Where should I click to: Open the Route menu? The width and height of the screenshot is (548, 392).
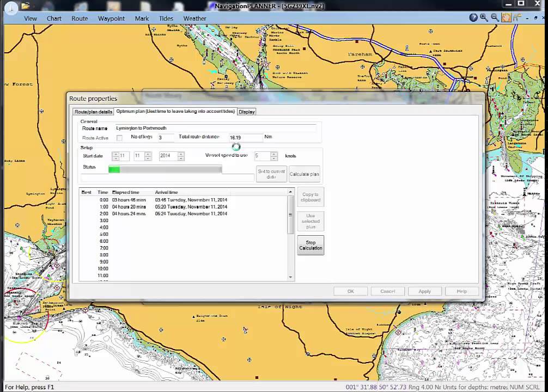coord(80,19)
